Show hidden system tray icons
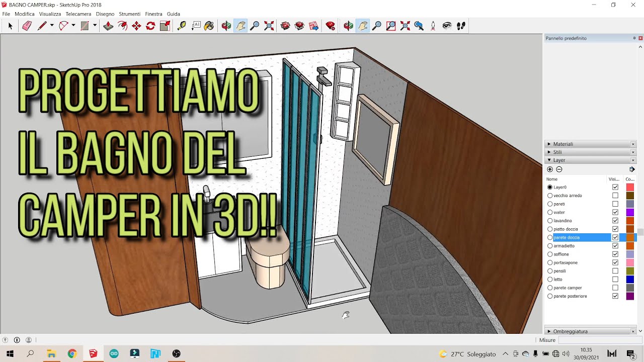Image resolution: width=644 pixels, height=362 pixels. (x=505, y=354)
